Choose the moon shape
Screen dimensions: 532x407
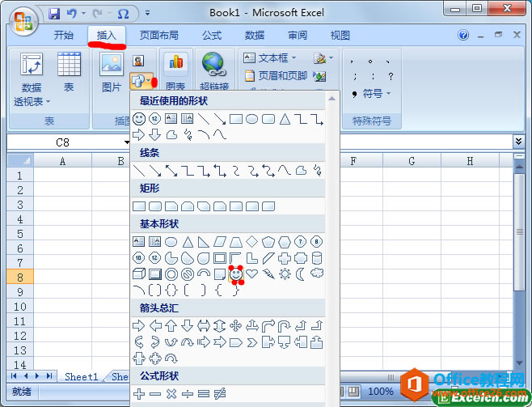tap(300, 273)
